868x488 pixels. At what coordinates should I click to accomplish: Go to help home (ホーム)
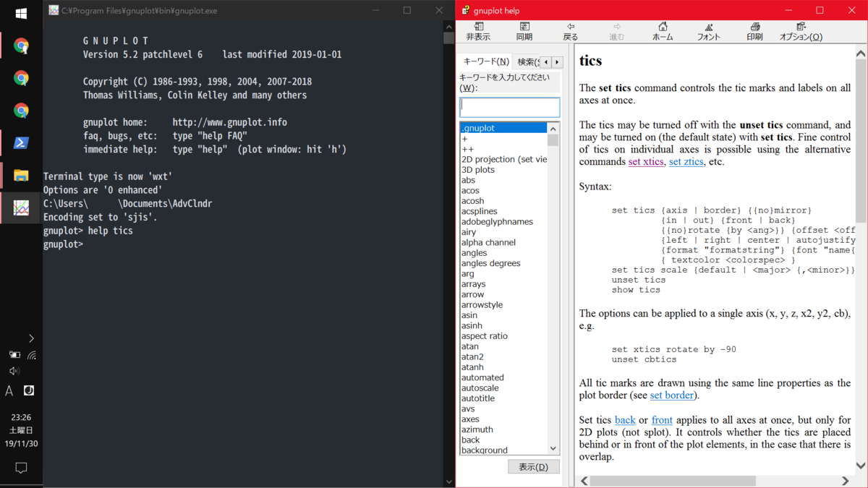pyautogui.click(x=663, y=32)
